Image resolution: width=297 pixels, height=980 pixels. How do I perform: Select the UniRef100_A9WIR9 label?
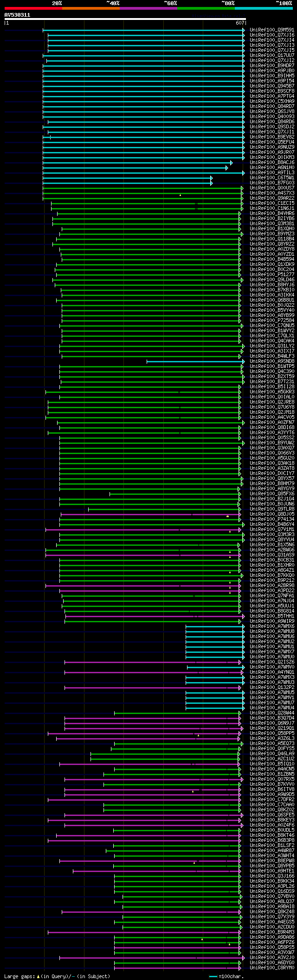272,621
